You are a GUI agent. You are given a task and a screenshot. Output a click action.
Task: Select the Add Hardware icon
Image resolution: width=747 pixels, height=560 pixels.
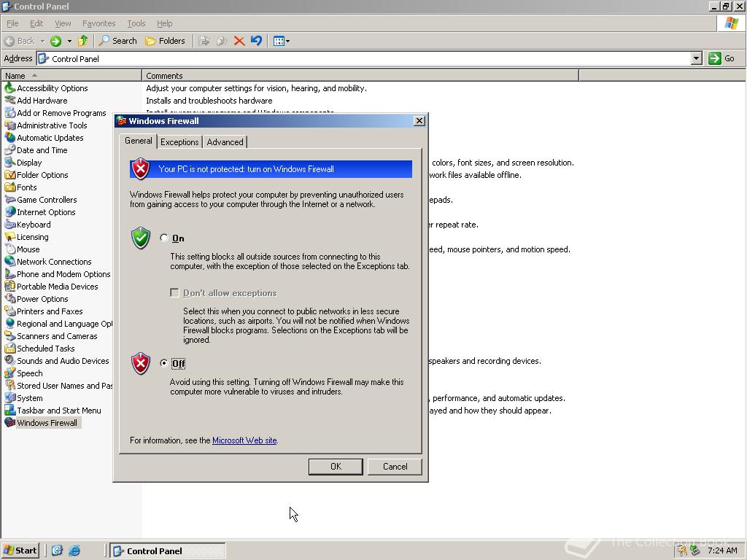(x=9, y=101)
